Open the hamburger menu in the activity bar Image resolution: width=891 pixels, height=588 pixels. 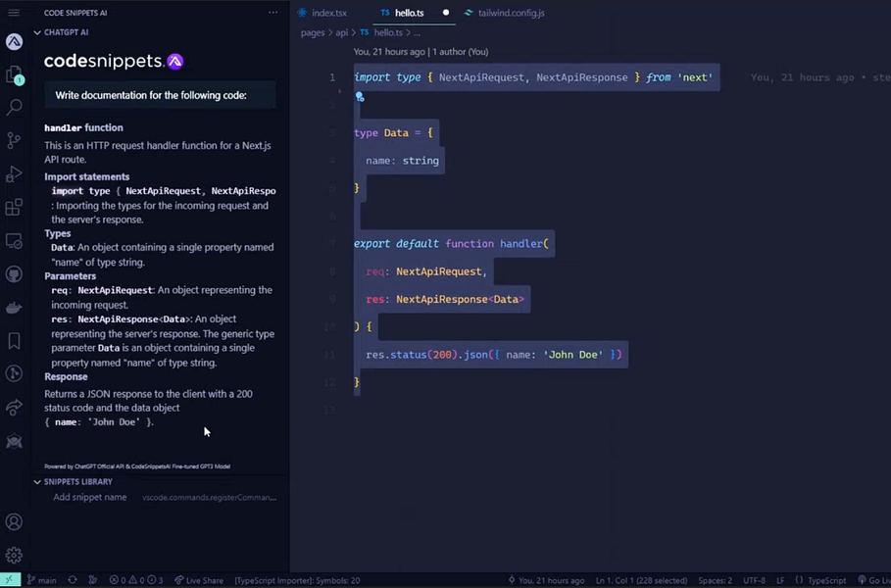point(14,13)
